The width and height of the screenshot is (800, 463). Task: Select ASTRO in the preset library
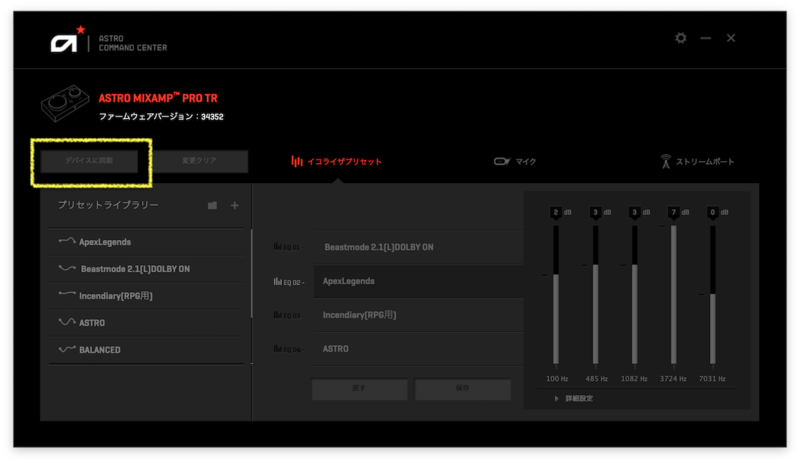[146, 323]
